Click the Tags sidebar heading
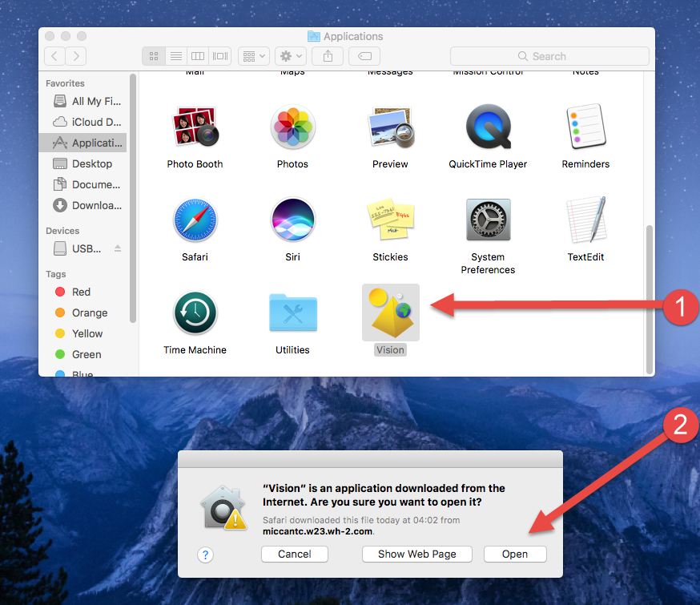 click(56, 274)
